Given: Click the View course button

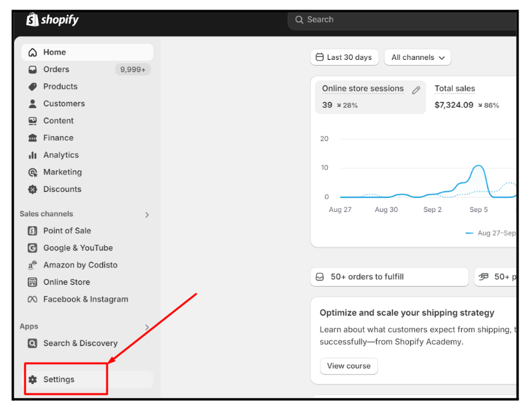Looking at the screenshot, I should tap(349, 366).
